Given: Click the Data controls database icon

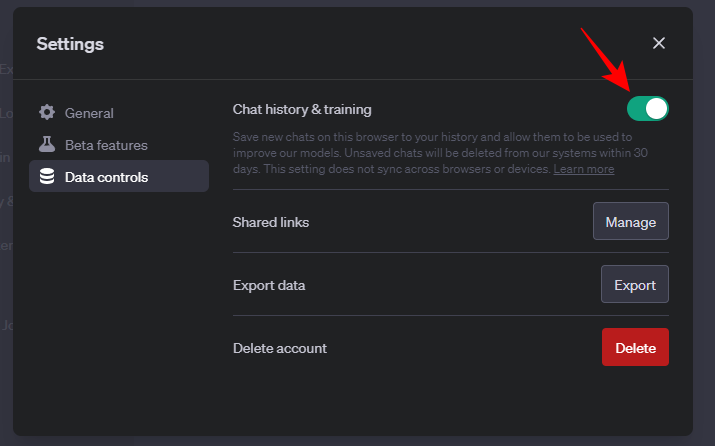Looking at the screenshot, I should (47, 177).
